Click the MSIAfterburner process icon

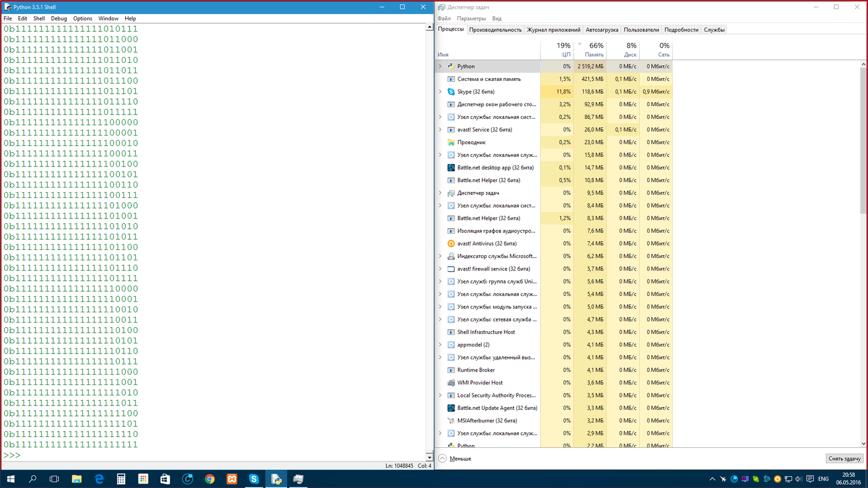coord(451,421)
